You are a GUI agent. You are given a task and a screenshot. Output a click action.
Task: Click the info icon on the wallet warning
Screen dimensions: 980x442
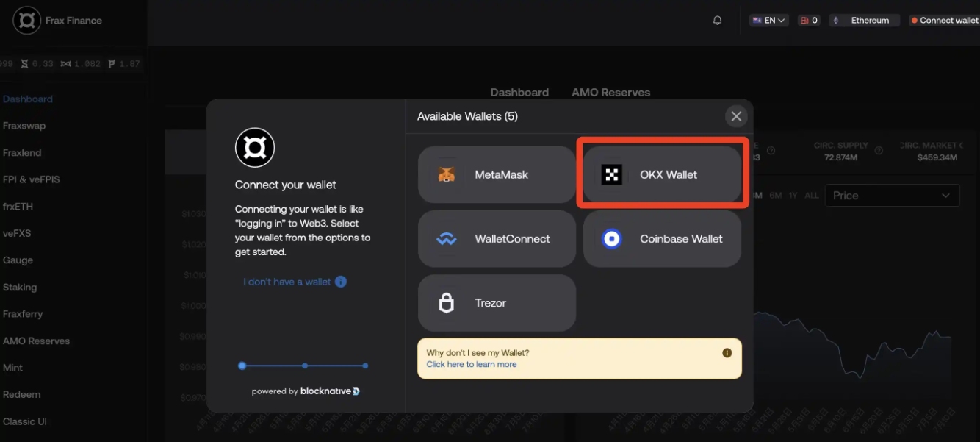click(x=727, y=352)
